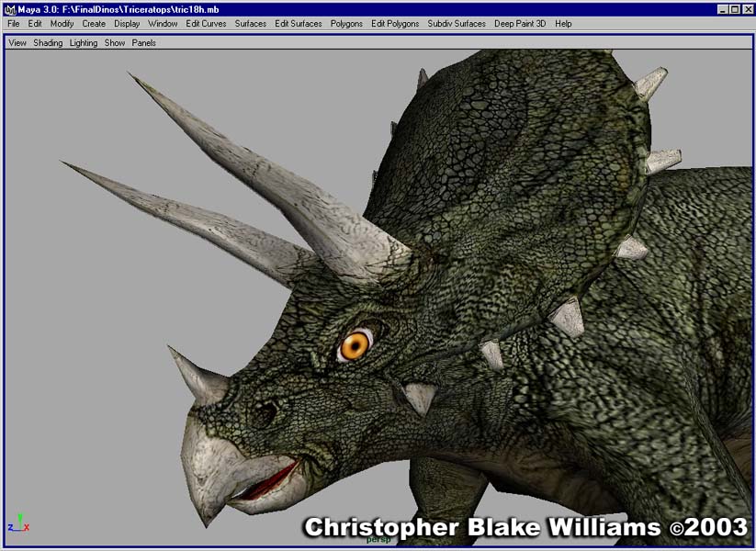Open the viewport Lighting menu
The width and height of the screenshot is (756, 551).
tap(84, 43)
